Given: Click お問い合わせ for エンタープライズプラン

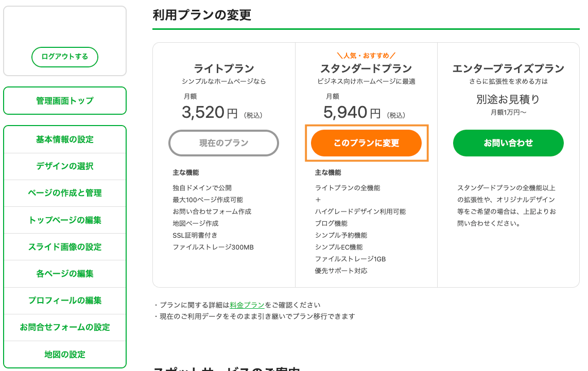Looking at the screenshot, I should (508, 143).
